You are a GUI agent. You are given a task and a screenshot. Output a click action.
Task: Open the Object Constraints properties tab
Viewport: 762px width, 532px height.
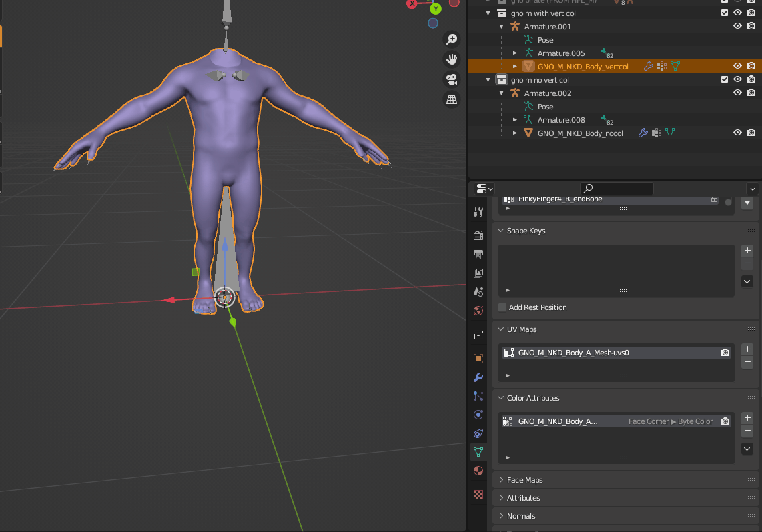click(478, 433)
